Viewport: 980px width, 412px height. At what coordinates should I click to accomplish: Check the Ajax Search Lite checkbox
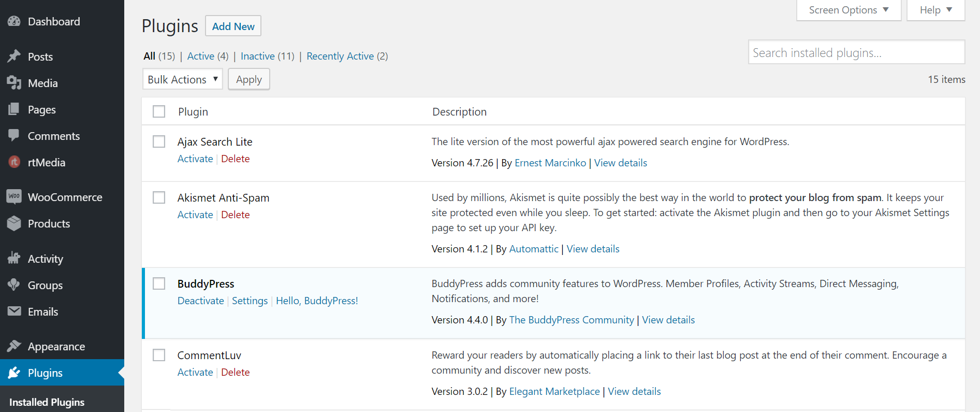tap(159, 141)
